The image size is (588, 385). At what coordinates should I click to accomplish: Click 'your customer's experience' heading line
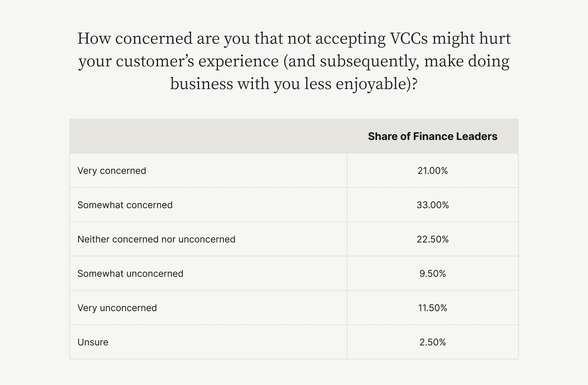(178, 61)
